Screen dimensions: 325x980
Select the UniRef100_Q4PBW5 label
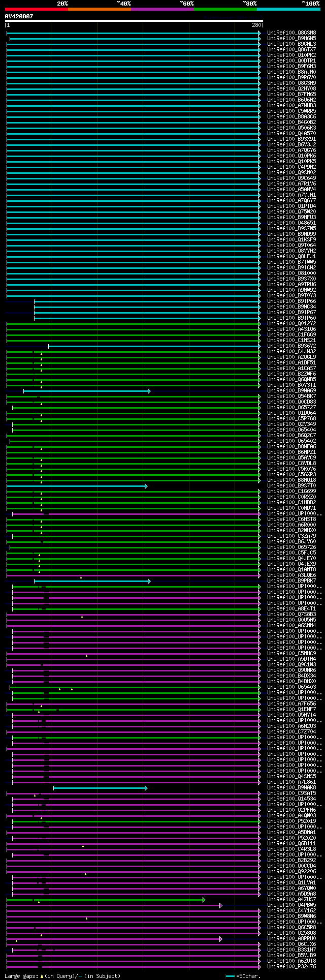pos(291,905)
